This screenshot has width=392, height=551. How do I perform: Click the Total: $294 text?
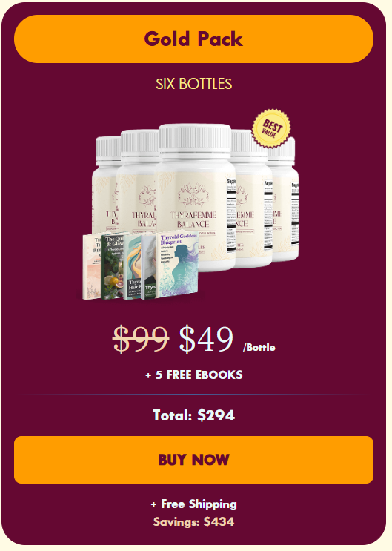(194, 415)
